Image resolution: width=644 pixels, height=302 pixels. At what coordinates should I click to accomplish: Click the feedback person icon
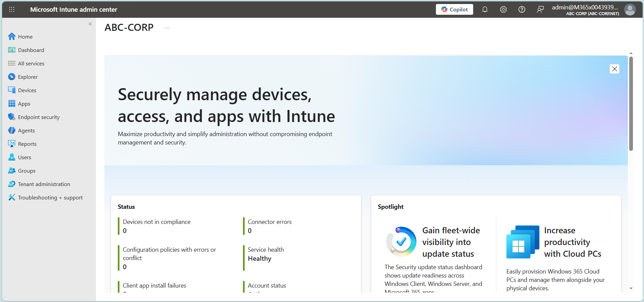[540, 9]
